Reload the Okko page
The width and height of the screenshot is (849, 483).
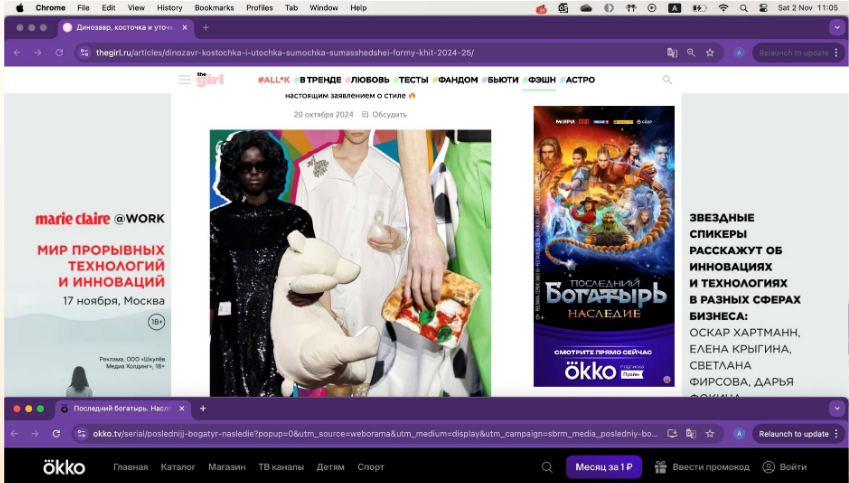[x=56, y=434]
